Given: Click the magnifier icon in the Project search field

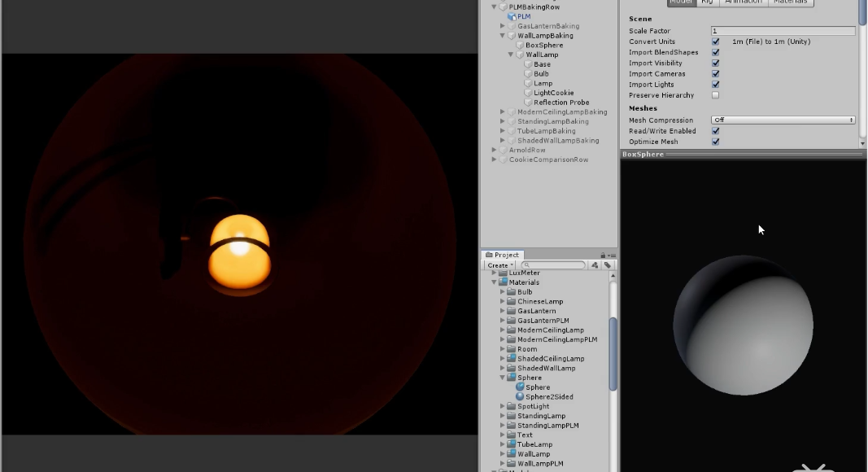Looking at the screenshot, I should tap(527, 264).
